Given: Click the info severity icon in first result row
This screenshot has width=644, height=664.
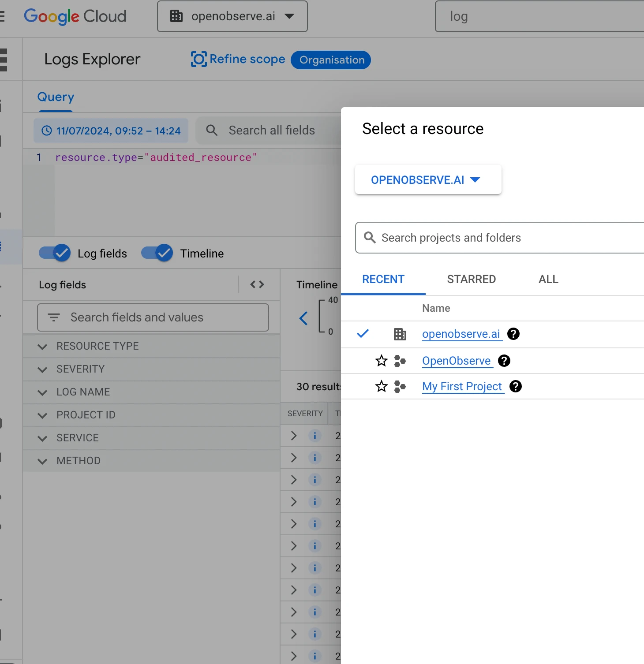Looking at the screenshot, I should click(315, 436).
